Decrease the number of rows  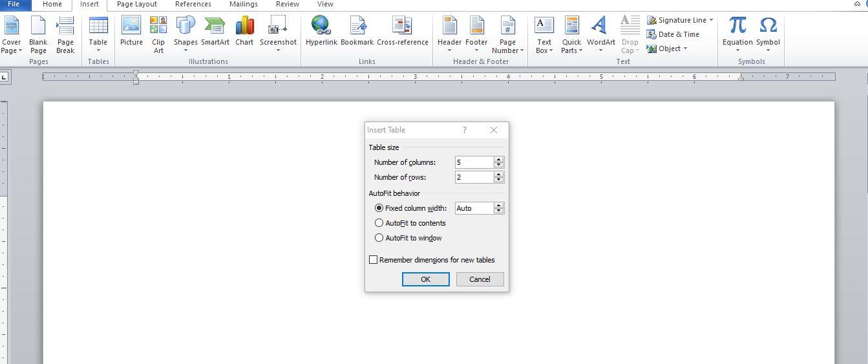click(498, 180)
